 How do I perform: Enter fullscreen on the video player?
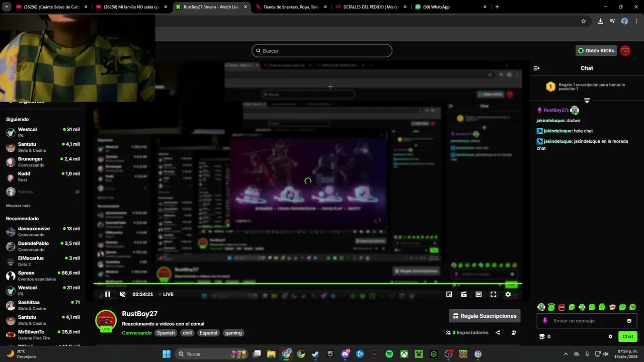coord(493,294)
